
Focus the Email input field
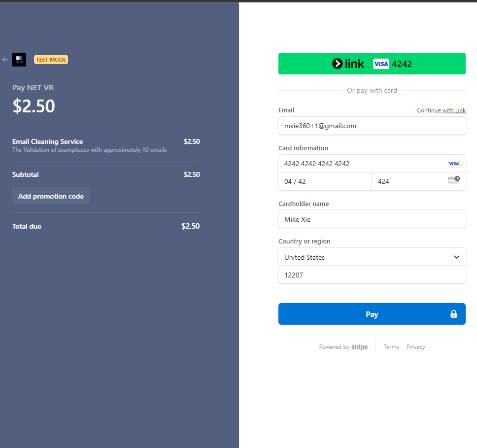[372, 126]
